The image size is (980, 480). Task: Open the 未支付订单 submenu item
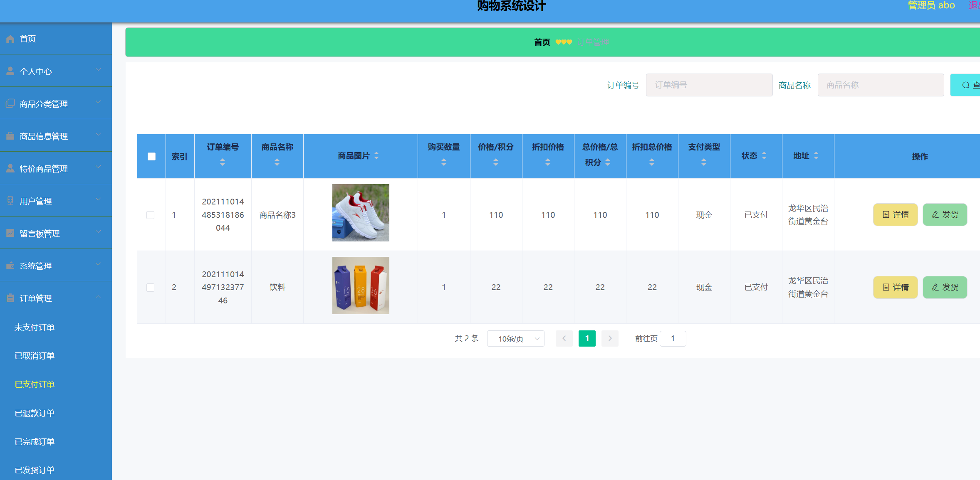(x=35, y=327)
